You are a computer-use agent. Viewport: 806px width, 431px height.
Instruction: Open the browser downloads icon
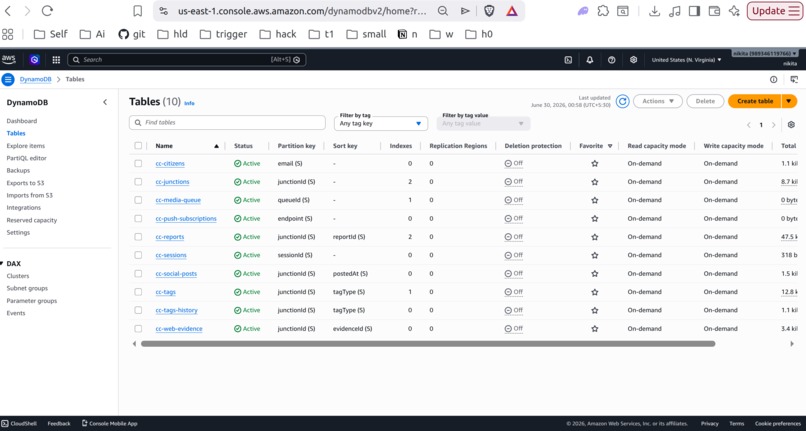pyautogui.click(x=654, y=11)
